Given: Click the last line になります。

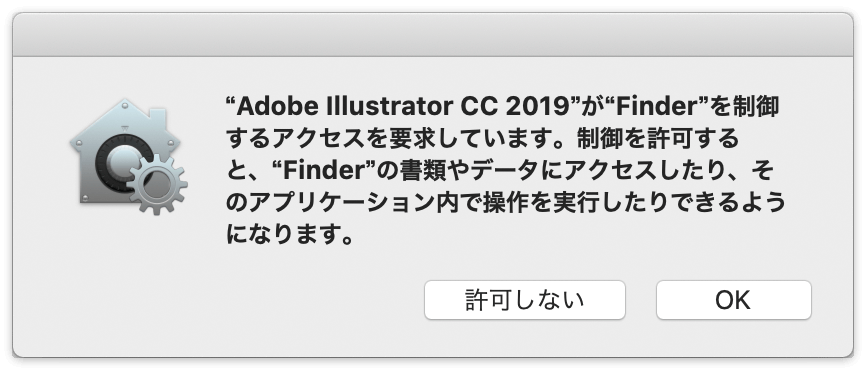Looking at the screenshot, I should pyautogui.click(x=289, y=236).
